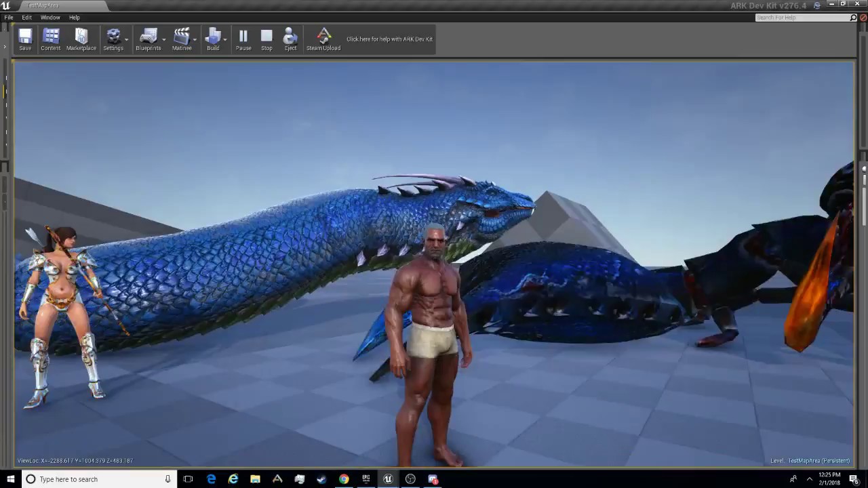Expand the Blueprints dropdown arrow
This screenshot has width=868, height=488.
point(164,39)
